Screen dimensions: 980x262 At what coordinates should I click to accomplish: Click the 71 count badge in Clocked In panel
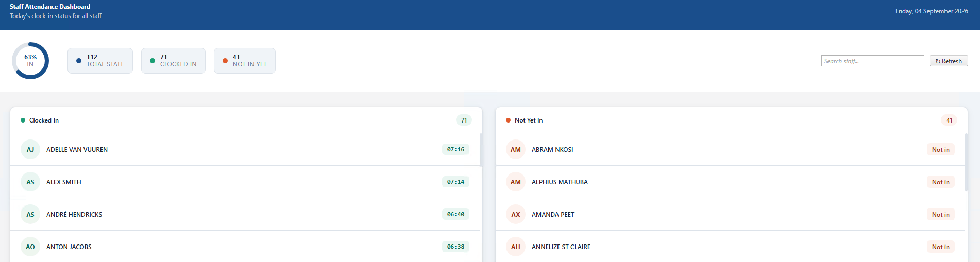click(x=464, y=120)
